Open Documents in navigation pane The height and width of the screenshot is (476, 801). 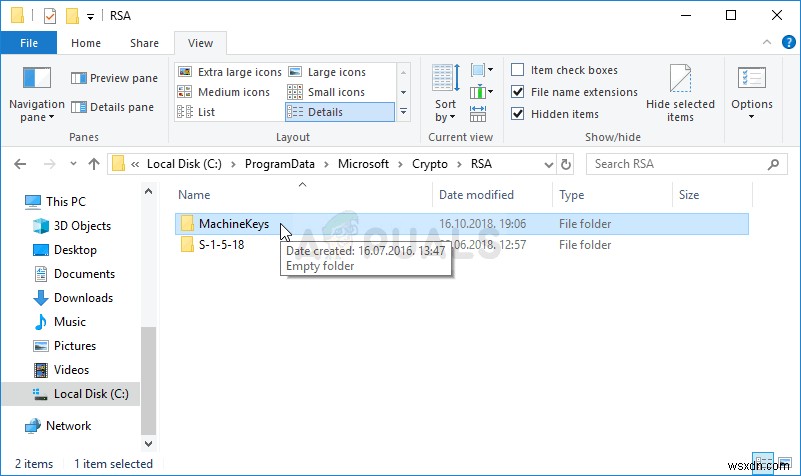[x=75, y=274]
